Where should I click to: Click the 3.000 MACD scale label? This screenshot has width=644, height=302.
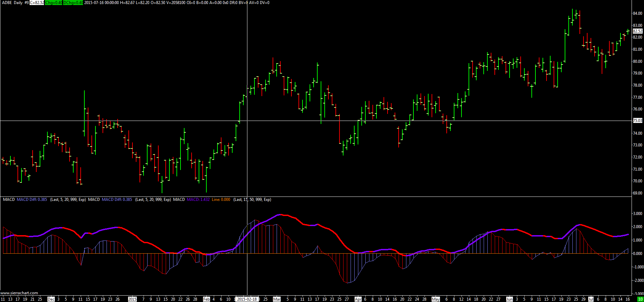pyautogui.click(x=637, y=214)
